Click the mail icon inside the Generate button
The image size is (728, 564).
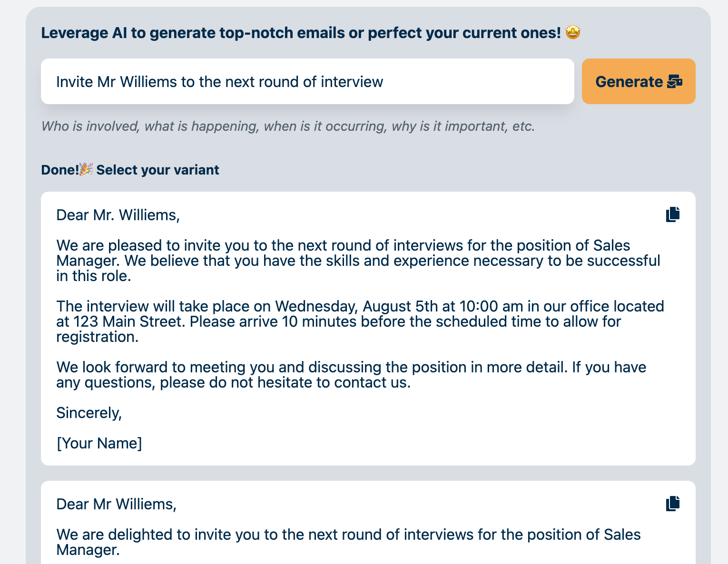[675, 82]
